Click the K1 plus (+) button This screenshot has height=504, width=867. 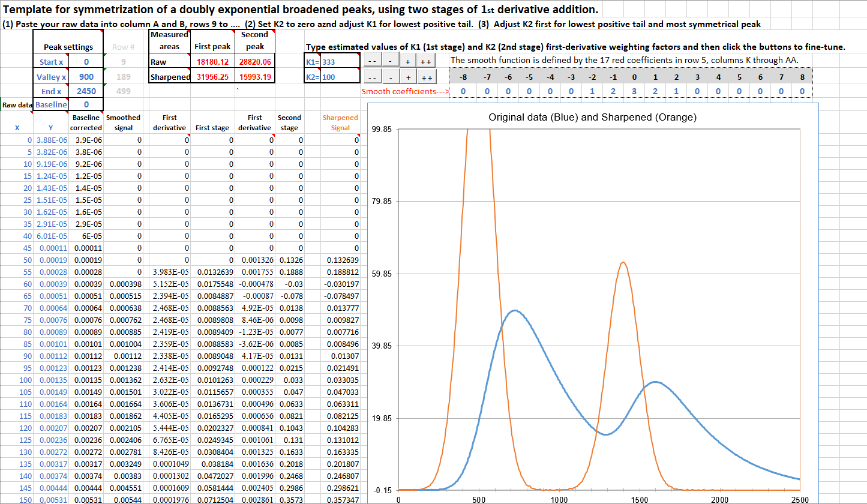click(408, 62)
